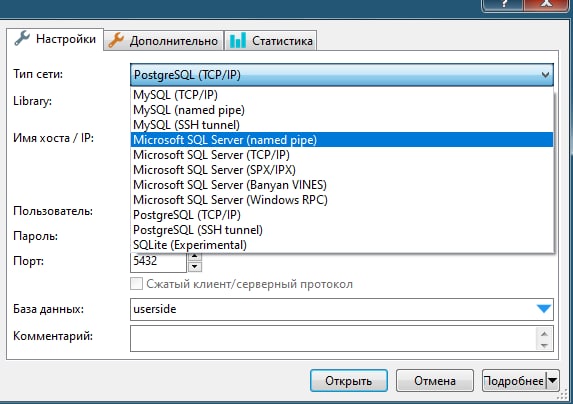Click the Отмена button
Image resolution: width=573 pixels, height=404 pixels.
coord(435,381)
